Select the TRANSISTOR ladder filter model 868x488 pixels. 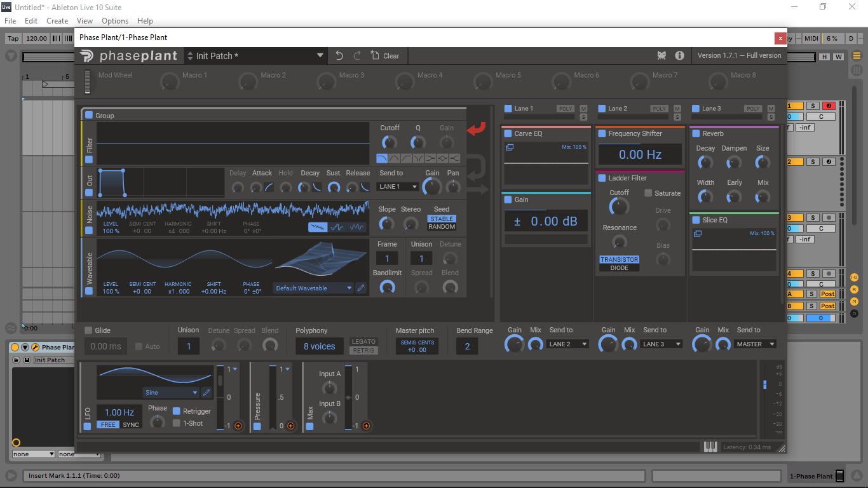point(620,259)
